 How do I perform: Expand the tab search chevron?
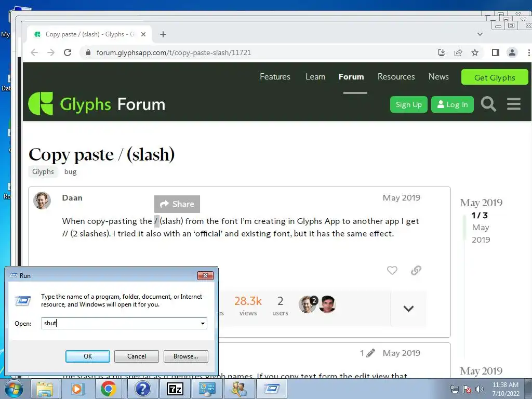pyautogui.click(x=480, y=34)
